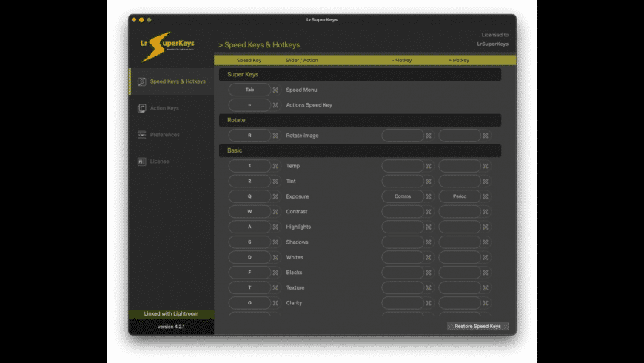This screenshot has height=363, width=644.
Task: Open the Speed Keys & Hotkeys section
Action: 171,81
